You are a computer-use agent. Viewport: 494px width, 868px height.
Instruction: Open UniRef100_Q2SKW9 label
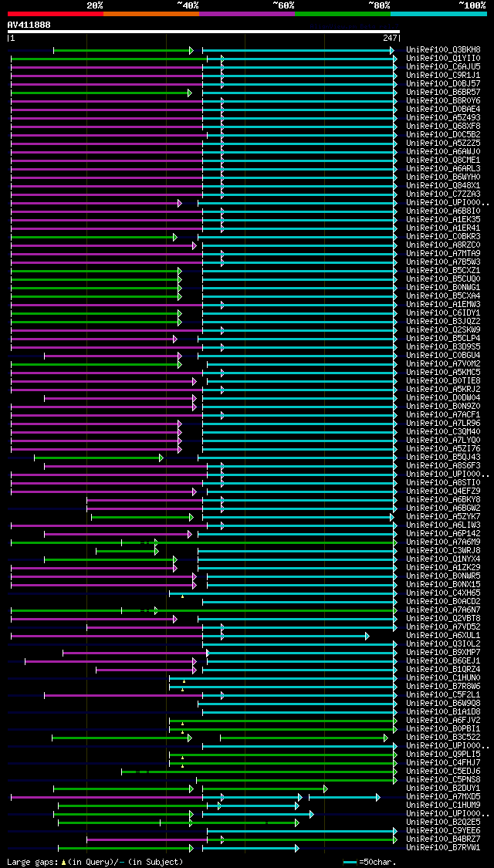point(443,330)
